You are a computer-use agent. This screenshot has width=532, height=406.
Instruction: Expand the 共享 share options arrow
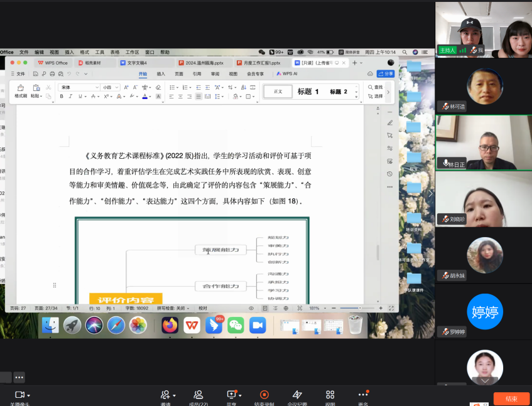pos(240,395)
